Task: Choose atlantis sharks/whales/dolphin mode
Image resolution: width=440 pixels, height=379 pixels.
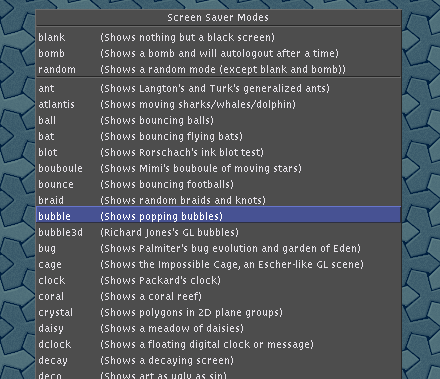Action: click(218, 104)
